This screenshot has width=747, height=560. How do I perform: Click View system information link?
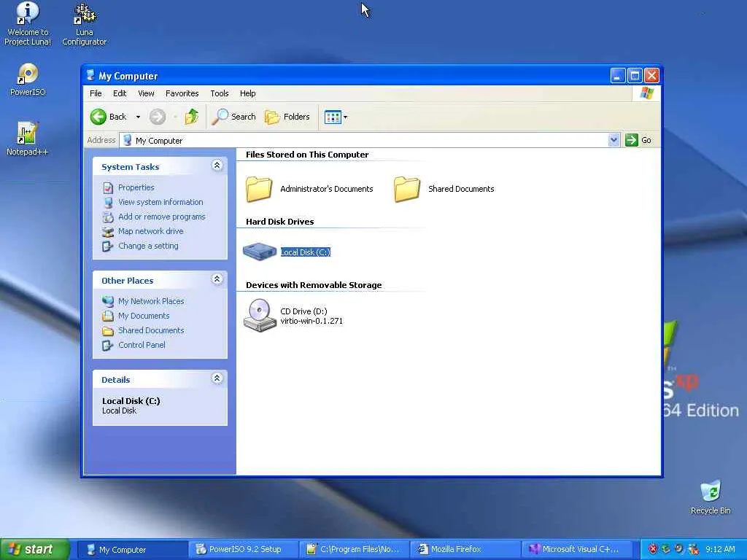(160, 202)
